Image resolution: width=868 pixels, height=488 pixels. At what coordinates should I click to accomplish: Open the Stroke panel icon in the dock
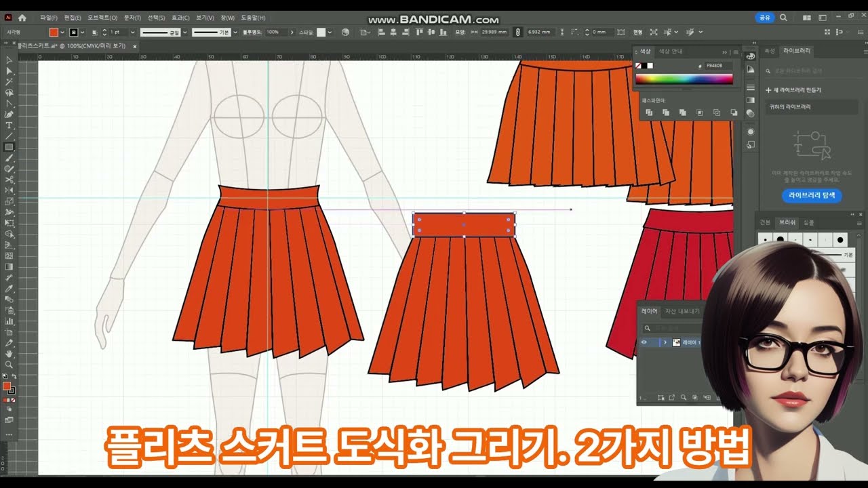click(751, 87)
